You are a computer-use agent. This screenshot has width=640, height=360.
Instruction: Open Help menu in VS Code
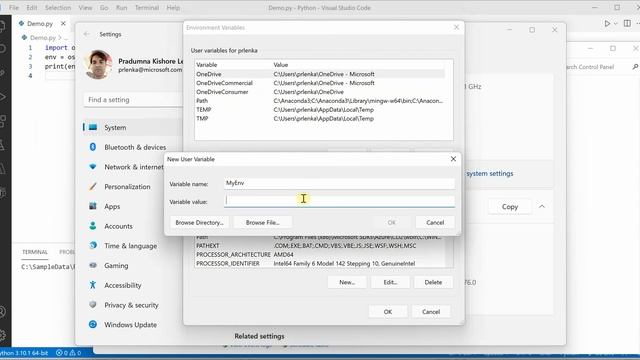click(x=173, y=8)
